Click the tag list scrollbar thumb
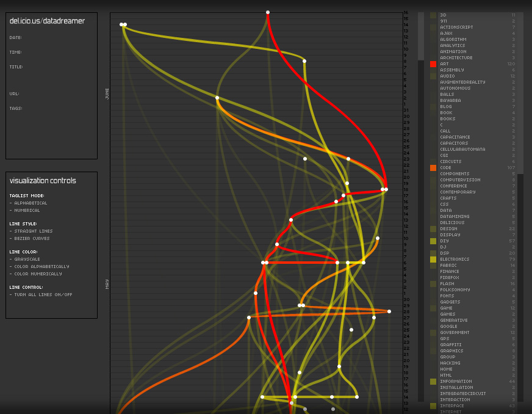Viewport: 532px width, 414px height. point(420,35)
